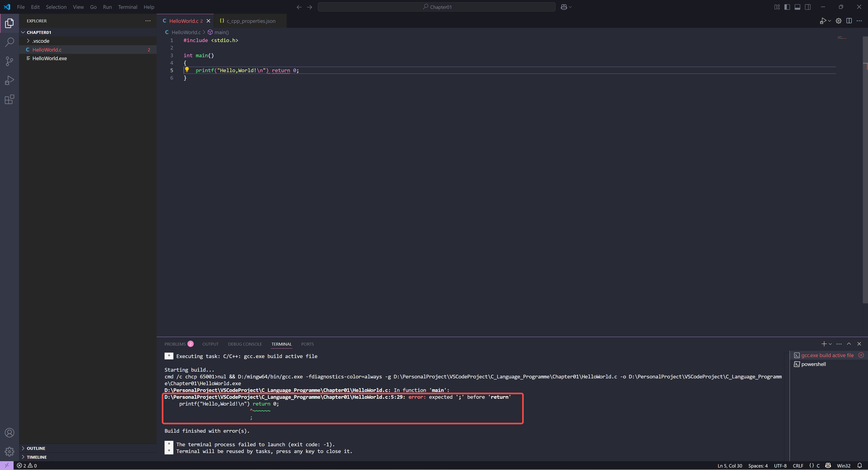Image resolution: width=868 pixels, height=470 pixels.
Task: Open the Search view in activity bar
Action: [9, 42]
